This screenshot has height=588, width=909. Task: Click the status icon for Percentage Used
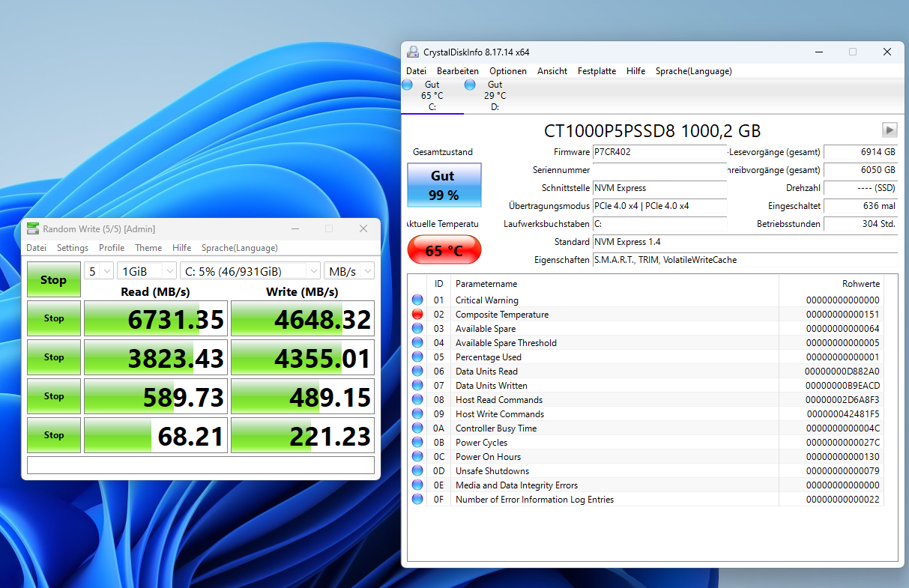pos(417,357)
